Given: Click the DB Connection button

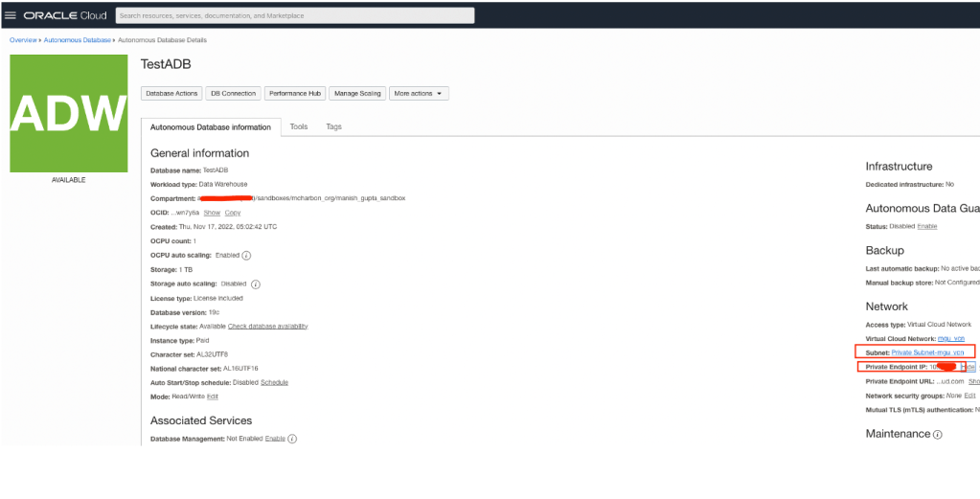Looking at the screenshot, I should [x=233, y=94].
